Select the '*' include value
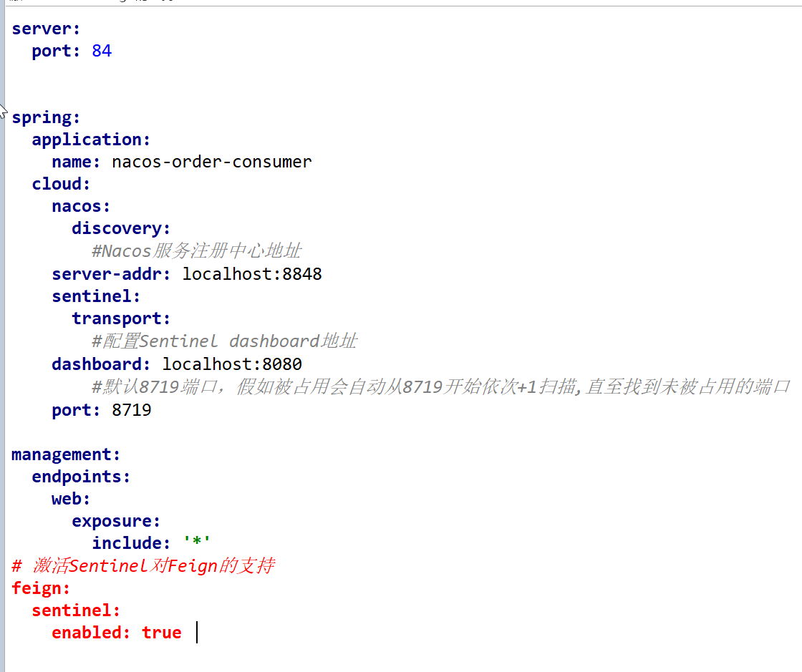Image resolution: width=802 pixels, height=672 pixels. point(197,540)
